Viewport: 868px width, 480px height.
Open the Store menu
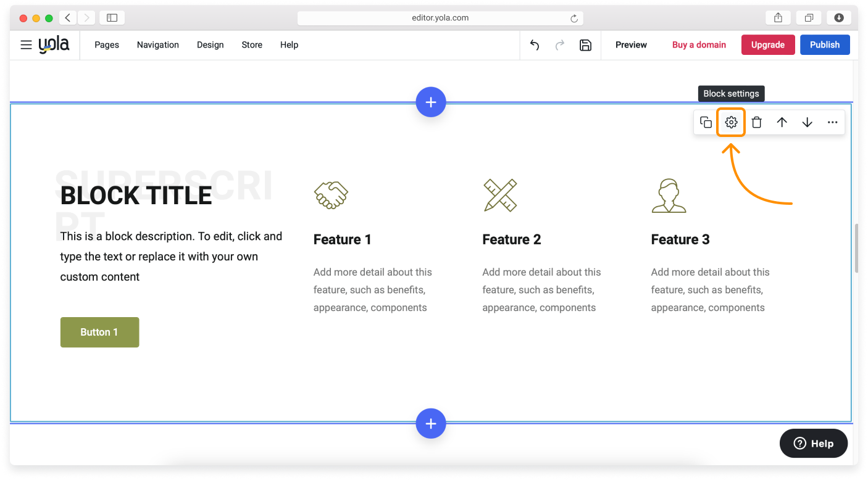point(252,45)
